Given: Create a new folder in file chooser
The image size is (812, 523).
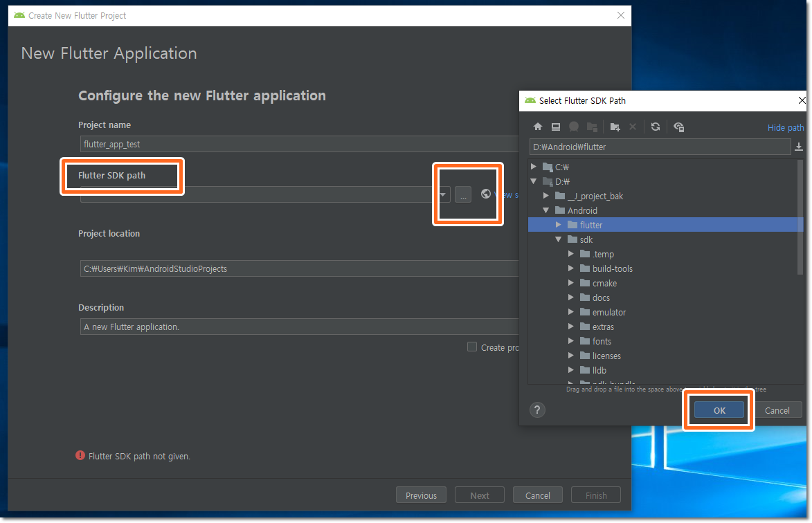Looking at the screenshot, I should click(x=615, y=127).
